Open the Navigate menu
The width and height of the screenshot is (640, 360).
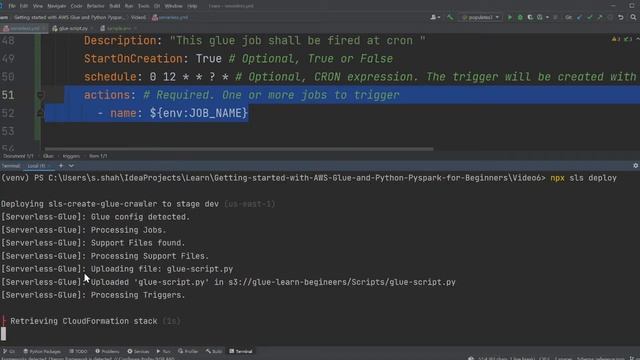(57, 6)
